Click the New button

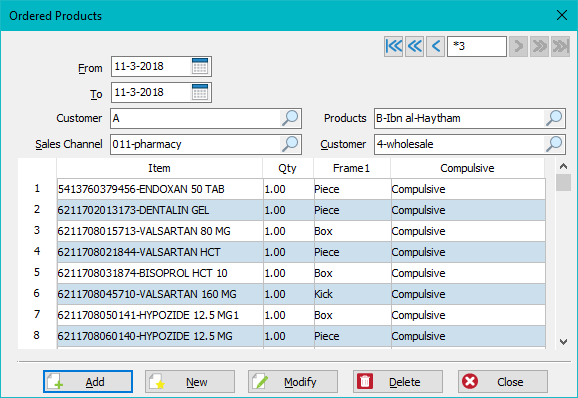(x=189, y=381)
